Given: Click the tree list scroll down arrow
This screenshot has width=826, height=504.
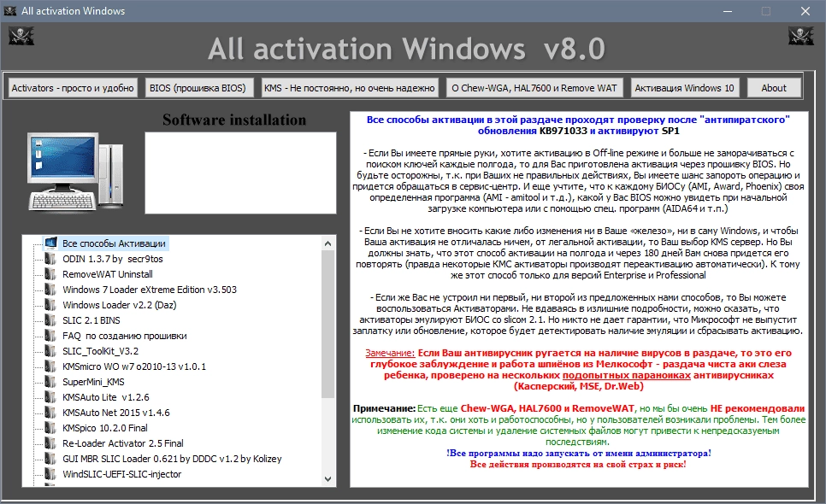Looking at the screenshot, I should click(327, 478).
